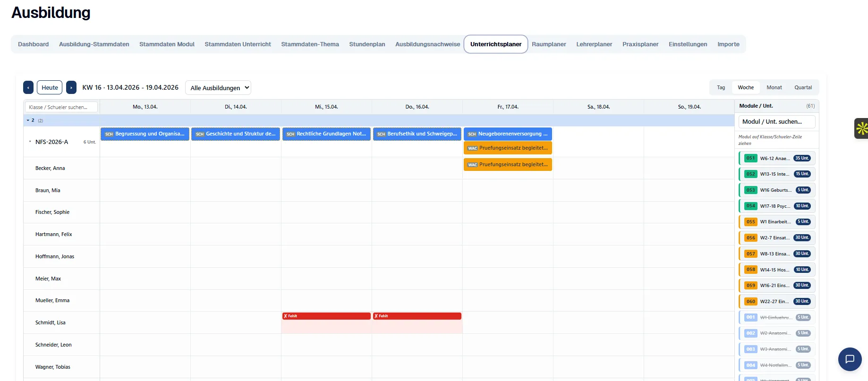Jump to today with Heute button
Screen dimensions: 868x381
[x=50, y=87]
